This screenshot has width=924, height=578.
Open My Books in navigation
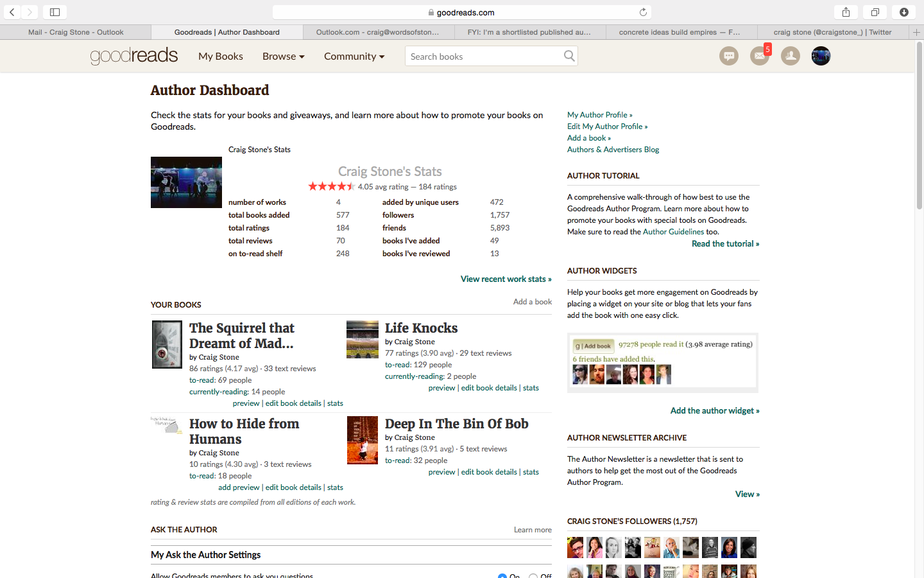(x=221, y=57)
